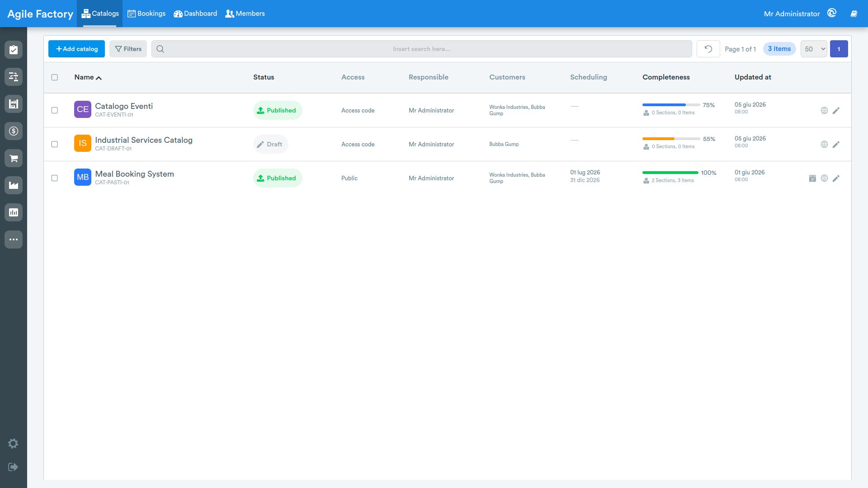Click the logout icon at sidebar bottom
The width and height of the screenshot is (868, 488).
[13, 467]
